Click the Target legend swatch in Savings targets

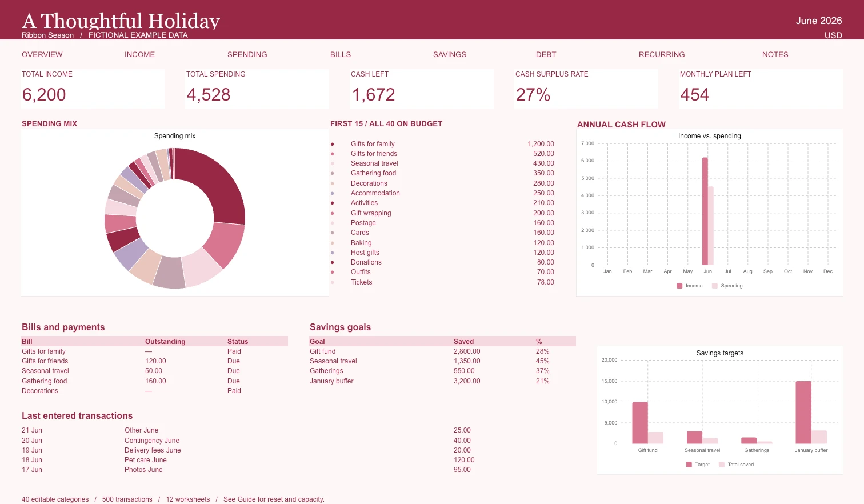689,465
